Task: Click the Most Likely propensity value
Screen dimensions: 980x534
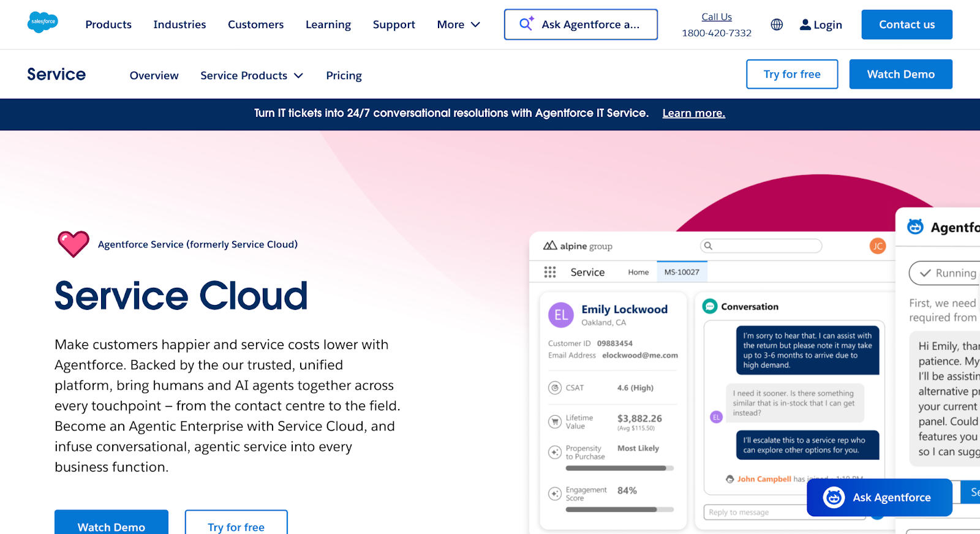Action: tap(638, 448)
